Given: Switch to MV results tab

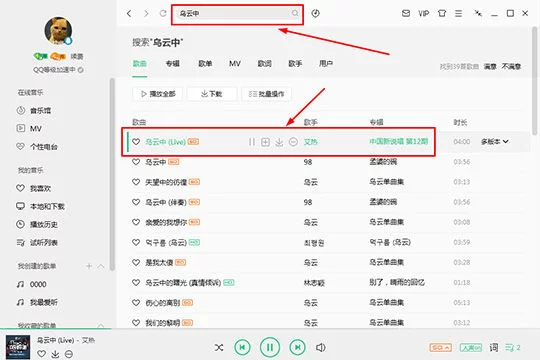Looking at the screenshot, I should click(235, 63).
